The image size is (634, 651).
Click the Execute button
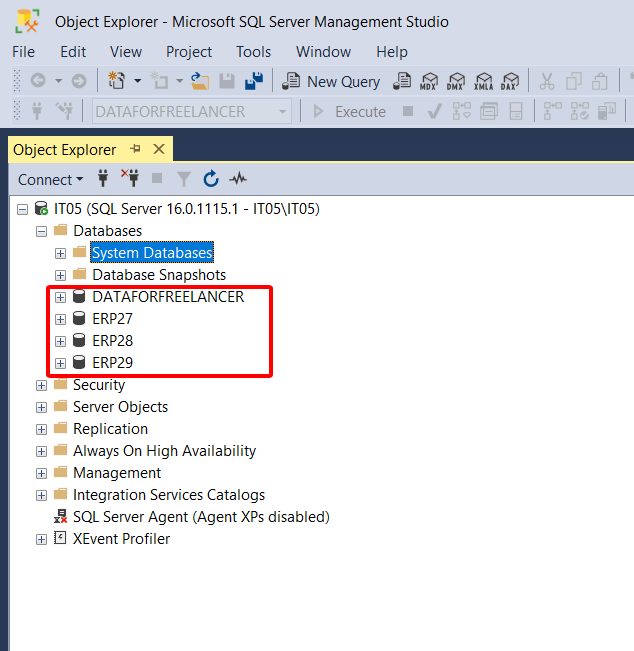pyautogui.click(x=349, y=112)
